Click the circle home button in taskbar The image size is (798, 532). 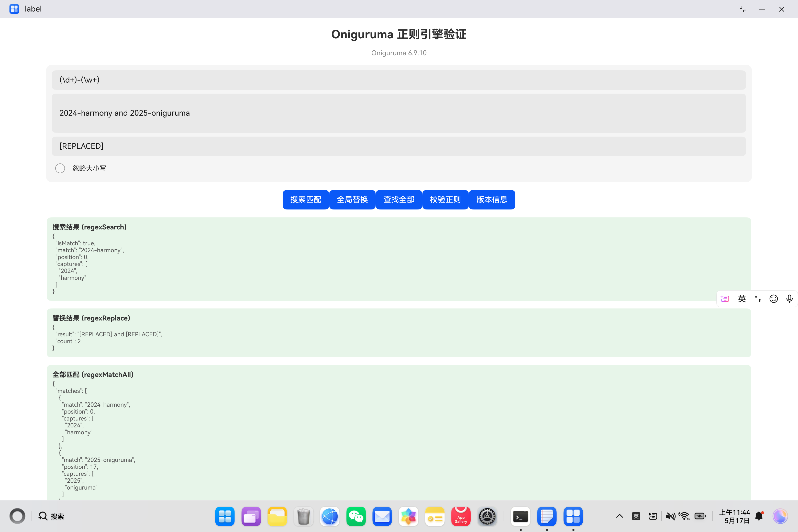coord(17,516)
